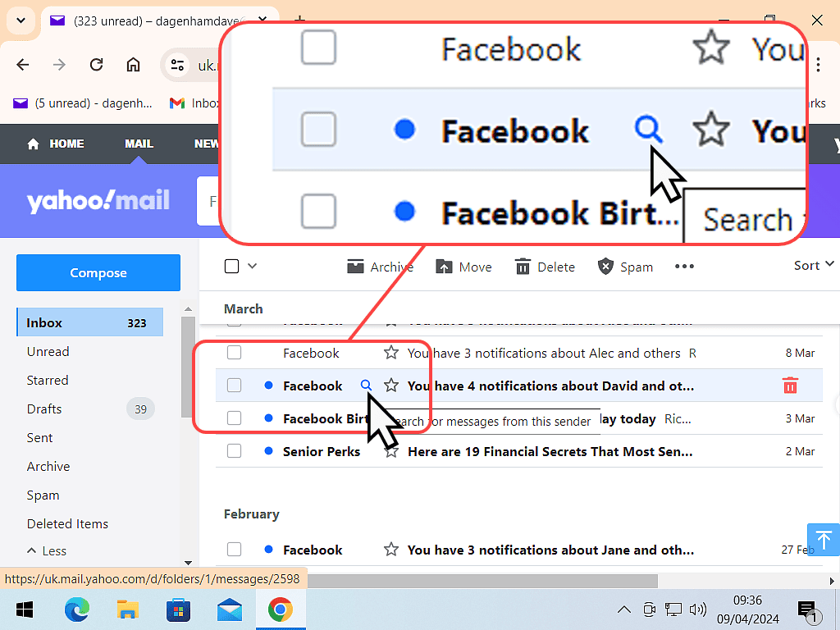840x630 pixels.
Task: Open the Senior Perks Financial Secrets email
Action: (x=550, y=451)
